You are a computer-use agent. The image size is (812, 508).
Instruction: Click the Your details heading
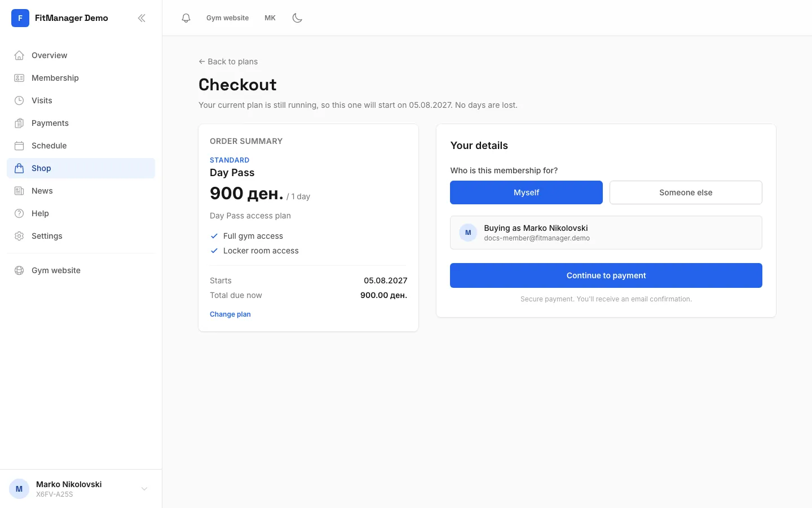[479, 146]
